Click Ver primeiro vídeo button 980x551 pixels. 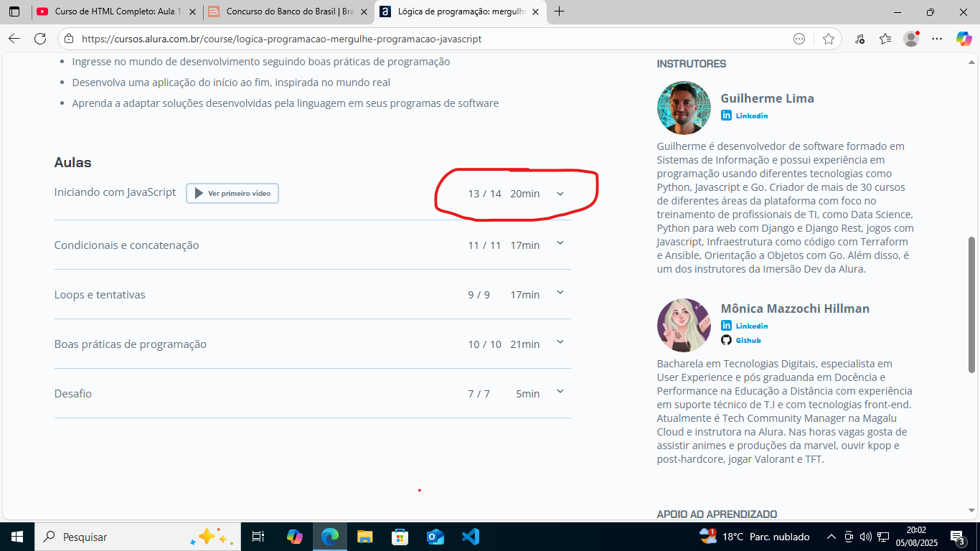point(232,193)
